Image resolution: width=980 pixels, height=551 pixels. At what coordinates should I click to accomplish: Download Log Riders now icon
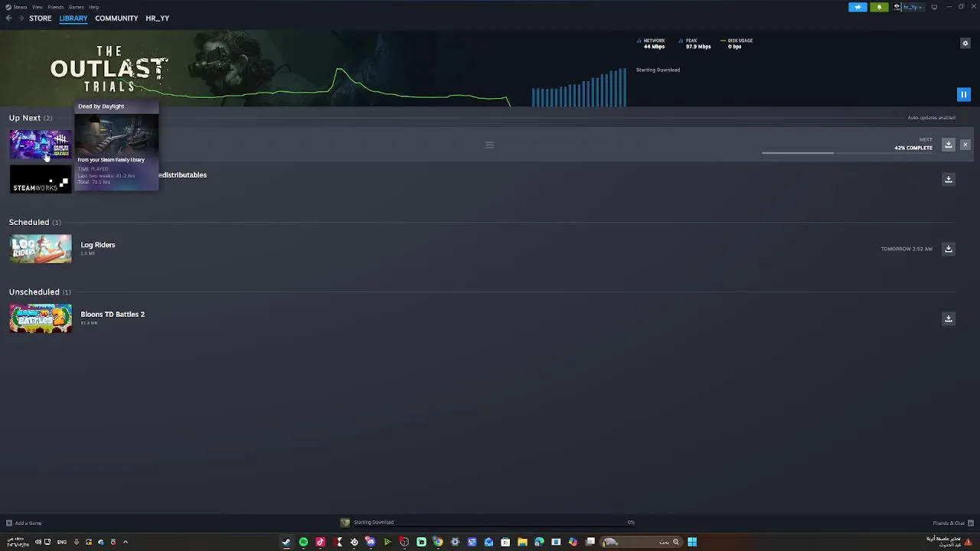(949, 249)
